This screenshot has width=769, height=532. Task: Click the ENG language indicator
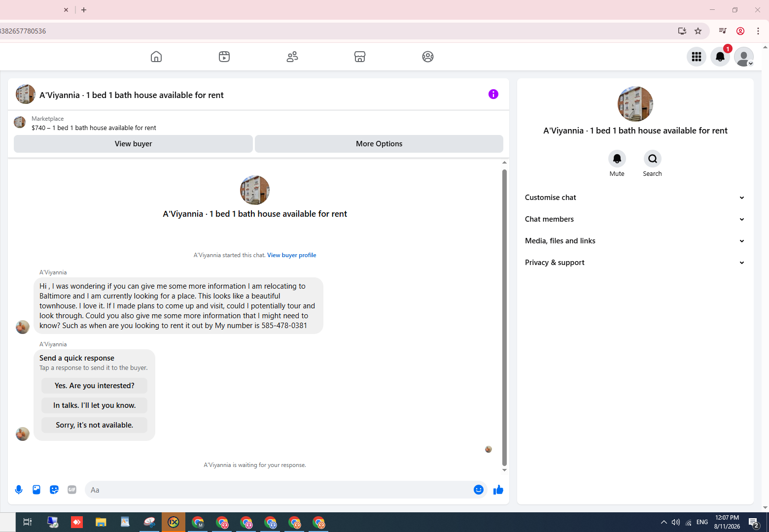[702, 522]
